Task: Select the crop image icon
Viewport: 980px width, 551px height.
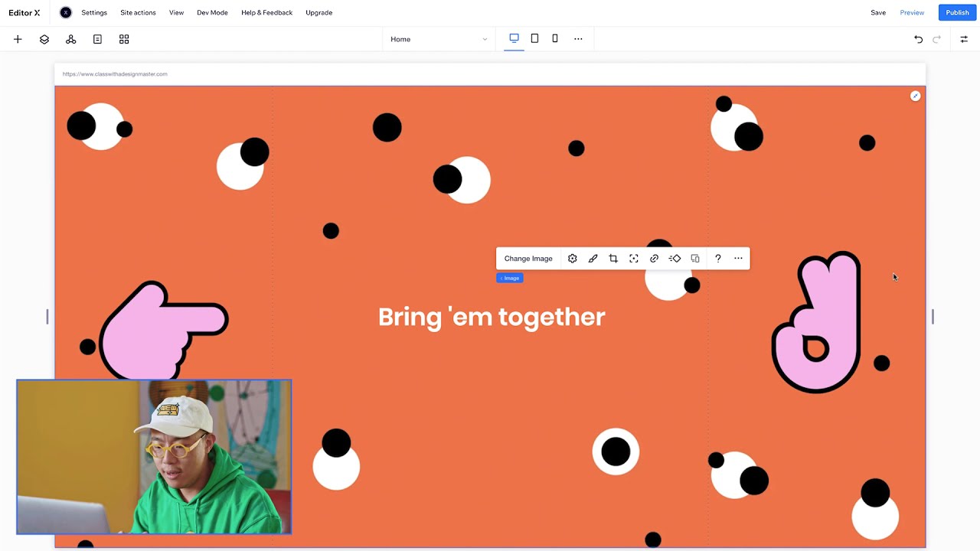Action: pos(613,259)
